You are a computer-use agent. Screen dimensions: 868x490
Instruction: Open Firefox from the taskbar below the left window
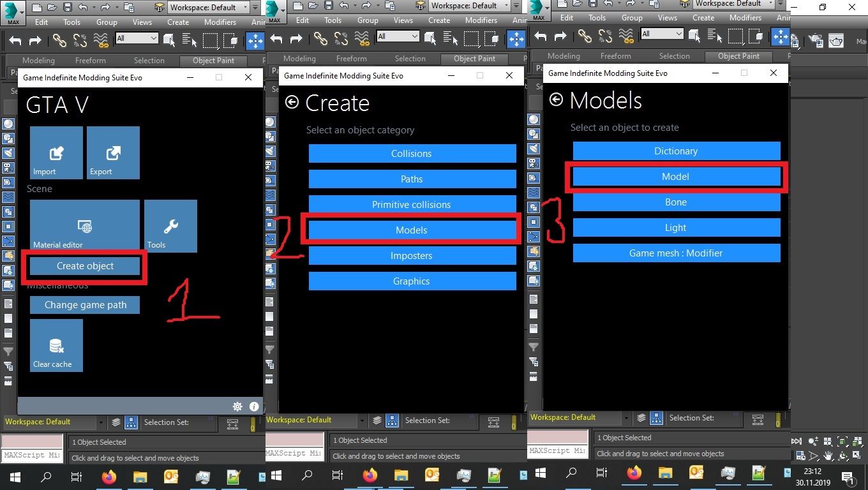tap(109, 476)
